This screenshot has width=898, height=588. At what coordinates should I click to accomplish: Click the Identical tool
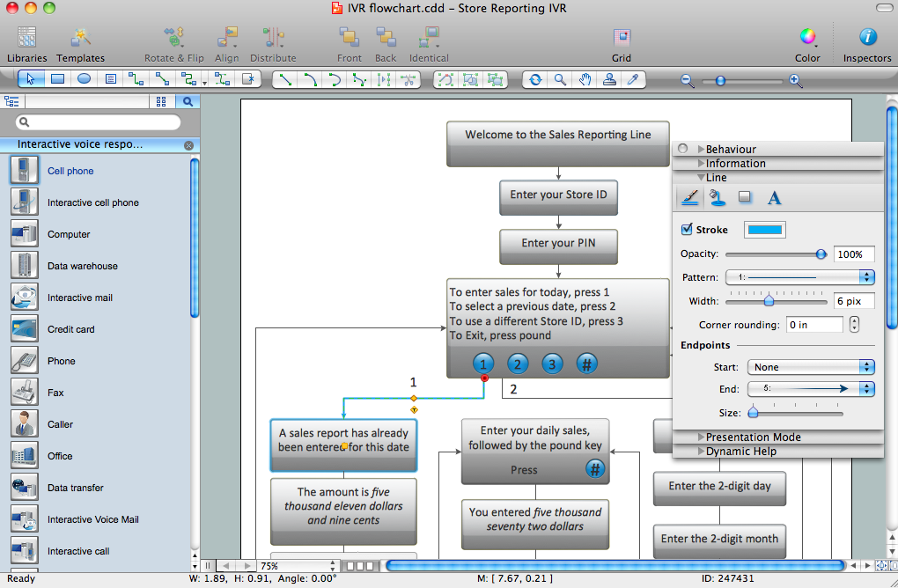pos(429,45)
